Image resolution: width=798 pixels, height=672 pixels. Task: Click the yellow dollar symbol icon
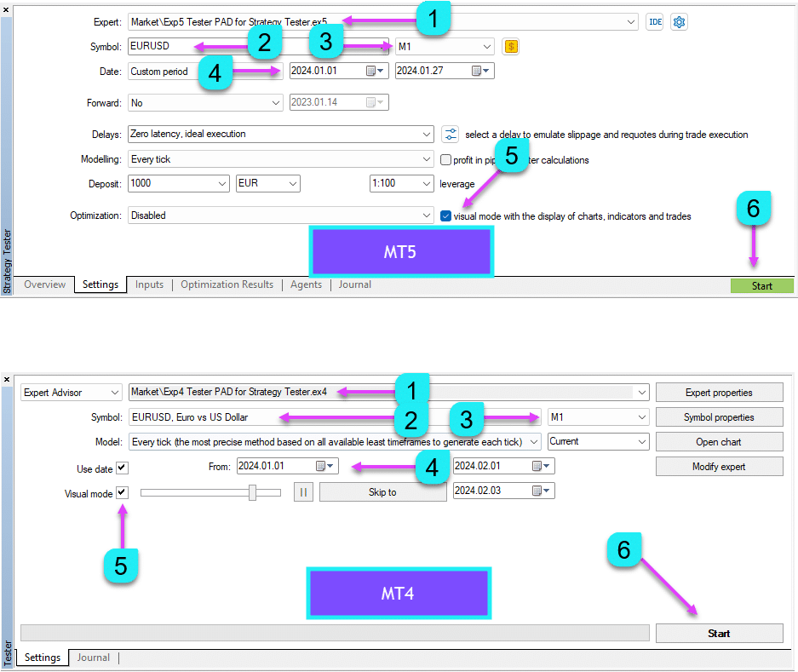coord(510,47)
